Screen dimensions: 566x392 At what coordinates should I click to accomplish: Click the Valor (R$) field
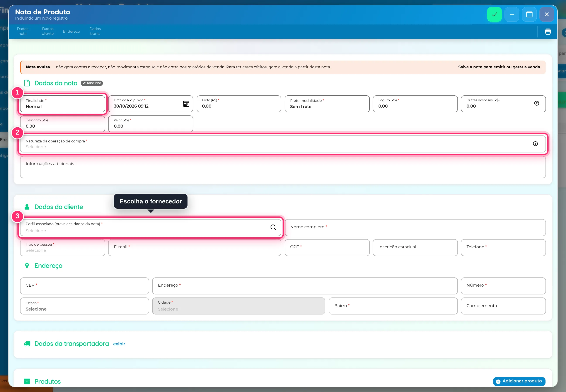pos(150,124)
